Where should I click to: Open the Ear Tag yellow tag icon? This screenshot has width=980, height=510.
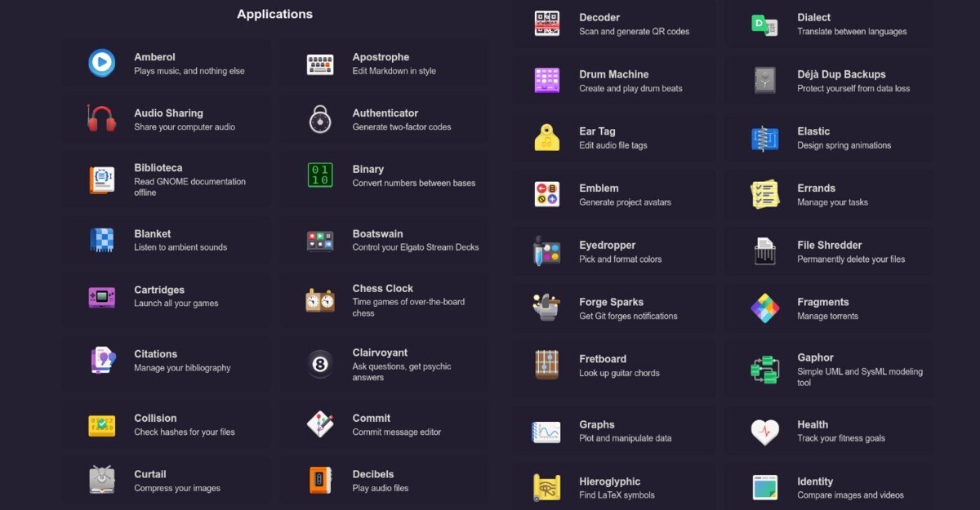click(547, 137)
